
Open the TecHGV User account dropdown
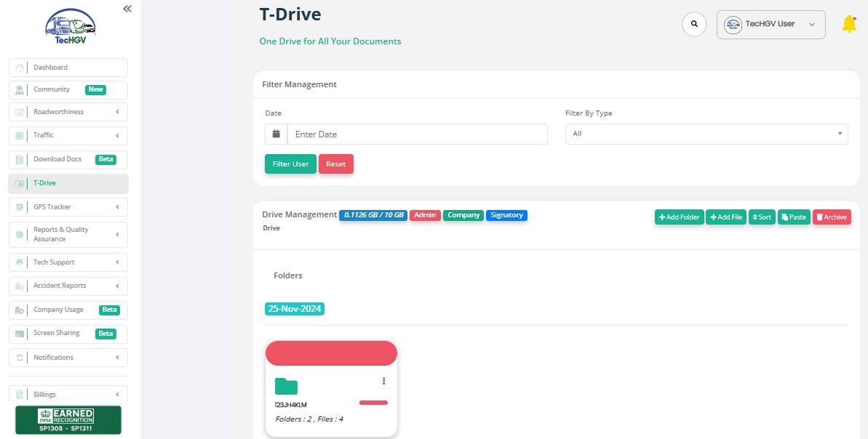coord(771,24)
